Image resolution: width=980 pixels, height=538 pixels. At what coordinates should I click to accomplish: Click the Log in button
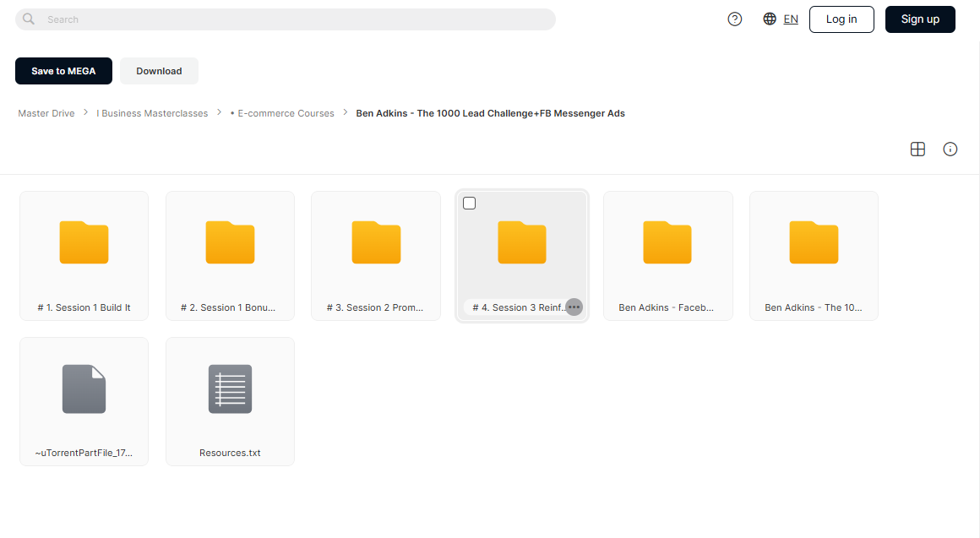coord(841,19)
